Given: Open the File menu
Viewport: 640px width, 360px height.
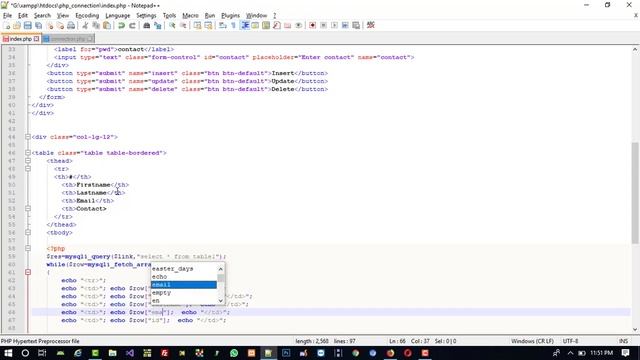Looking at the screenshot, I should click(x=7, y=16).
